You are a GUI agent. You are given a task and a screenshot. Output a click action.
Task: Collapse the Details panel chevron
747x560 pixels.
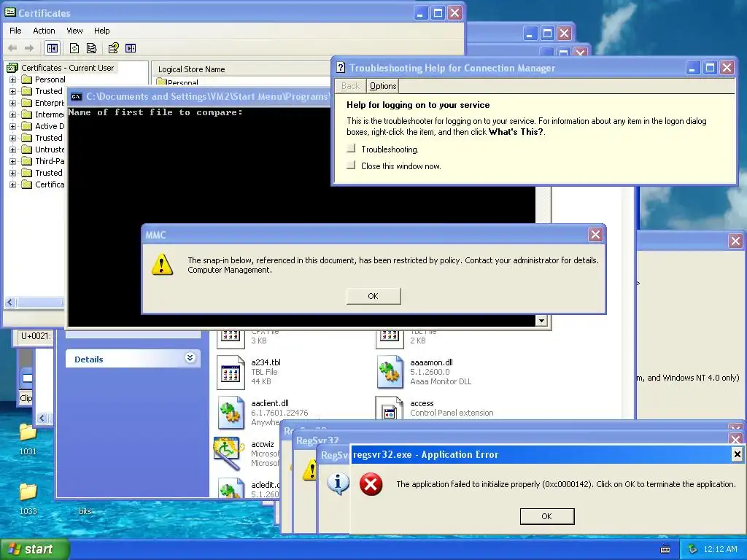pyautogui.click(x=190, y=358)
